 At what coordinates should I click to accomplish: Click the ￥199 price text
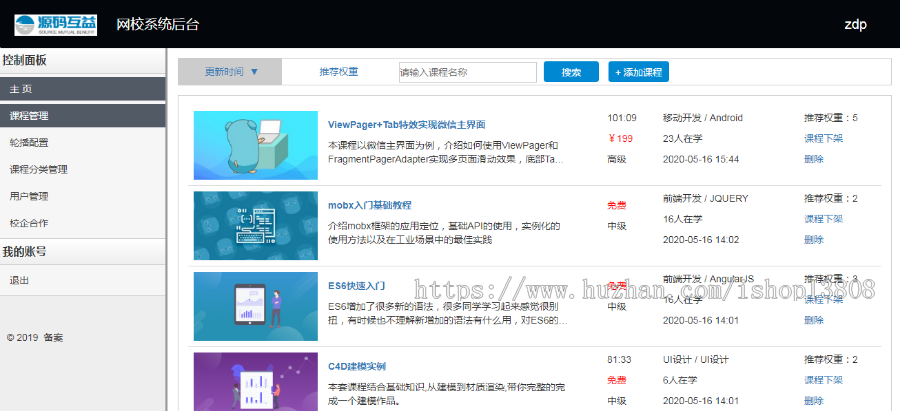click(620, 138)
